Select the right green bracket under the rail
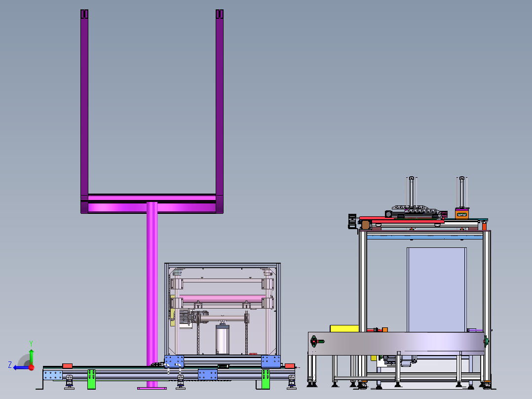The width and height of the screenshot is (532, 399). point(266,379)
